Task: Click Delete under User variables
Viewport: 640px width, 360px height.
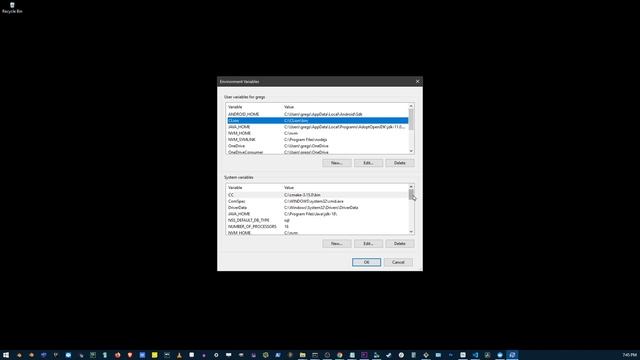Action: (400, 163)
